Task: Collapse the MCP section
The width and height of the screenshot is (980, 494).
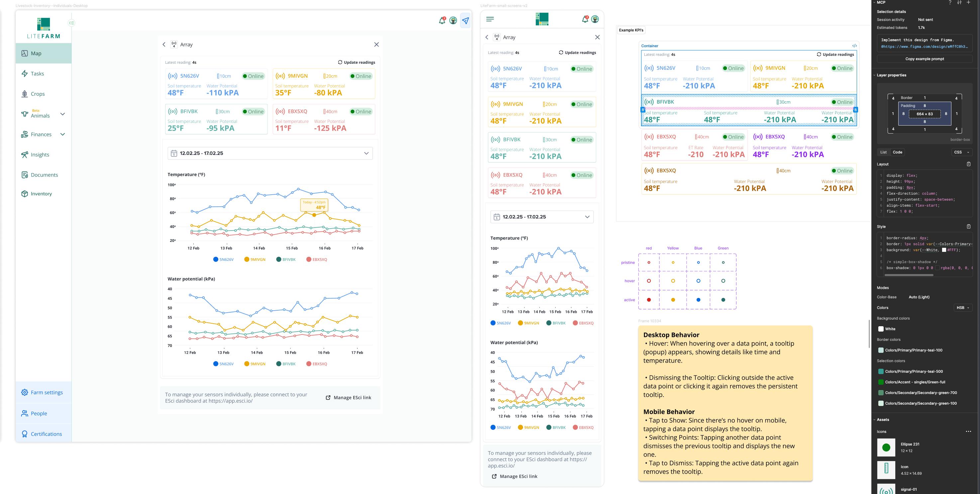Action: point(874,2)
